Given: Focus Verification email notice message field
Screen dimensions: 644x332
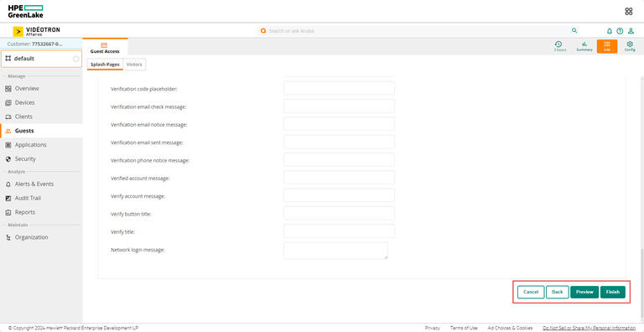Looking at the screenshot, I should pyautogui.click(x=339, y=124).
